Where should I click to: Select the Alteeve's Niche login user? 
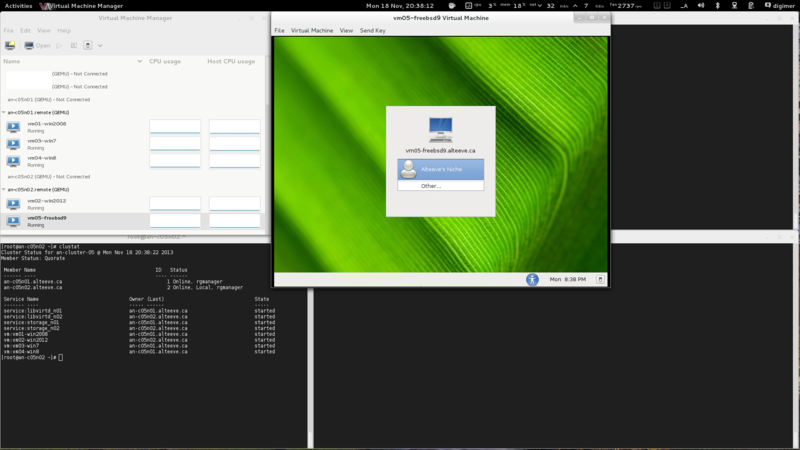tap(441, 169)
